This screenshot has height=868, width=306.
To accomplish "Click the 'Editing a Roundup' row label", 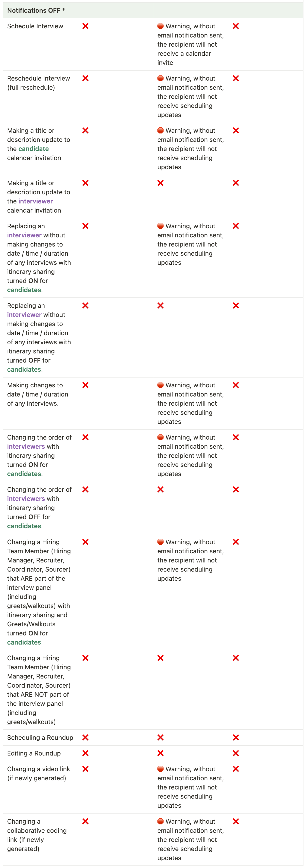I will point(34,753).
